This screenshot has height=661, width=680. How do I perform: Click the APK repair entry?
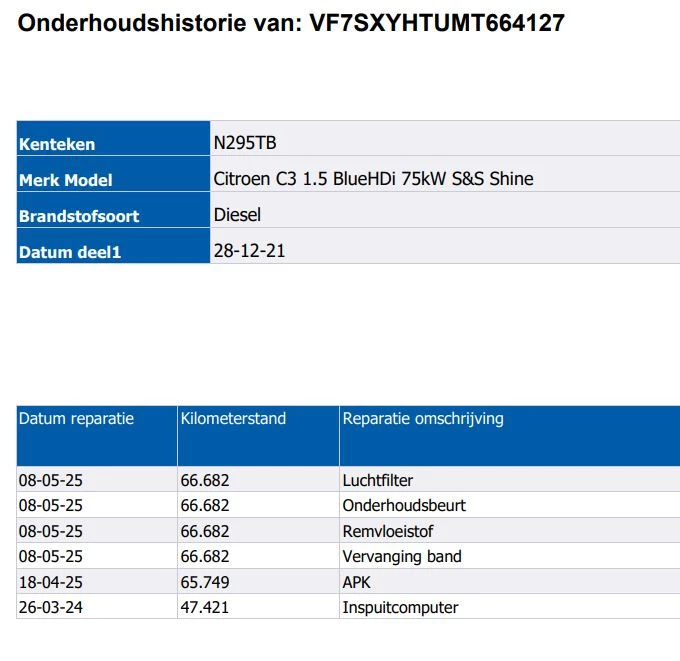coord(357,582)
